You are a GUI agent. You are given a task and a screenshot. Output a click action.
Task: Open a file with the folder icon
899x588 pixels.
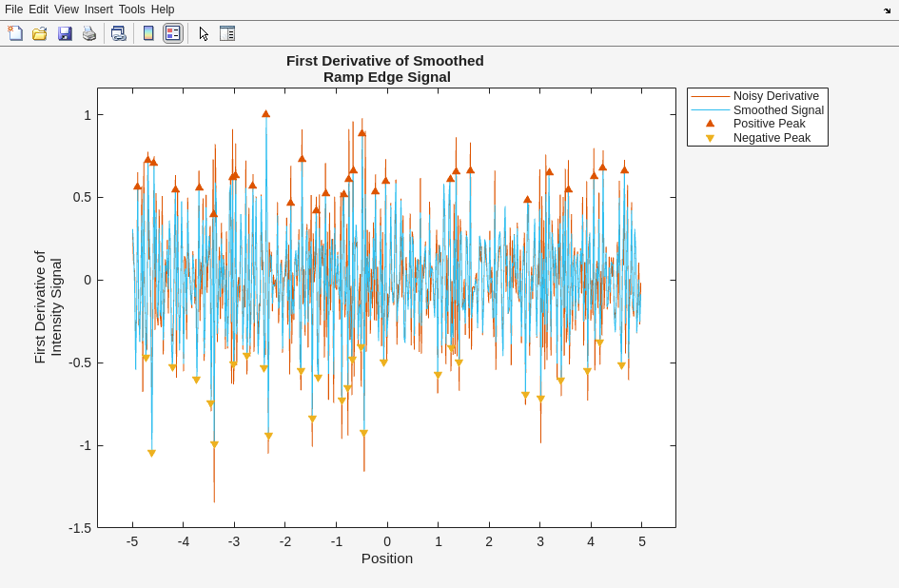(40, 33)
